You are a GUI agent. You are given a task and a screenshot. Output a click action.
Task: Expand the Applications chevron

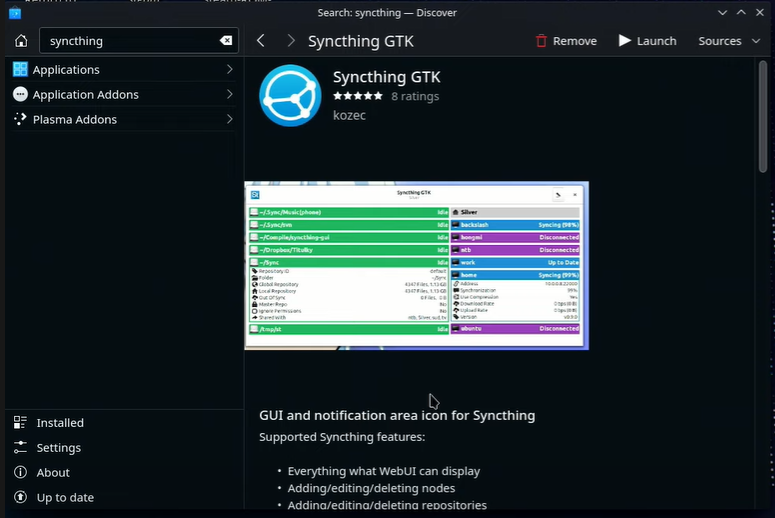point(229,70)
